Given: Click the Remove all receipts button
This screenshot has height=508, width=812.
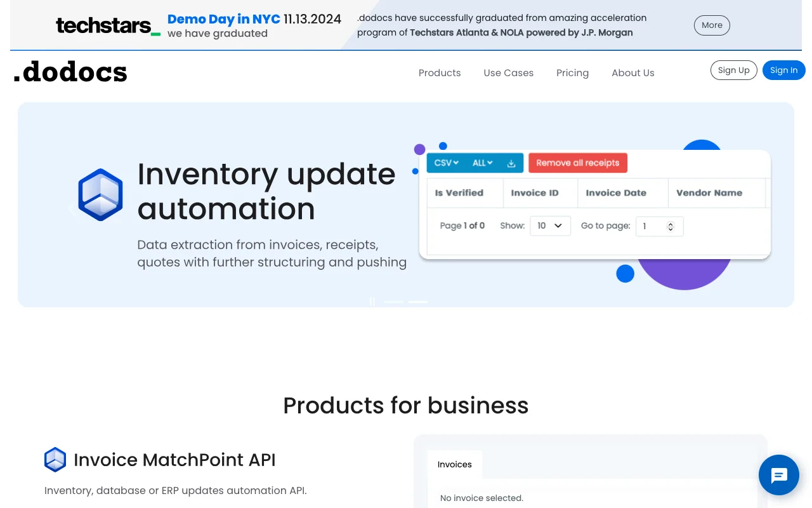Looking at the screenshot, I should tap(577, 163).
